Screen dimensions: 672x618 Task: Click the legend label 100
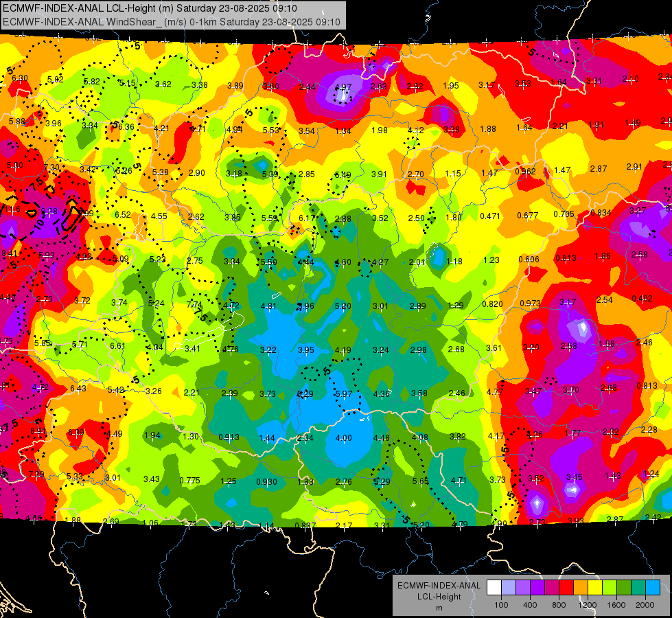pyautogui.click(x=501, y=605)
